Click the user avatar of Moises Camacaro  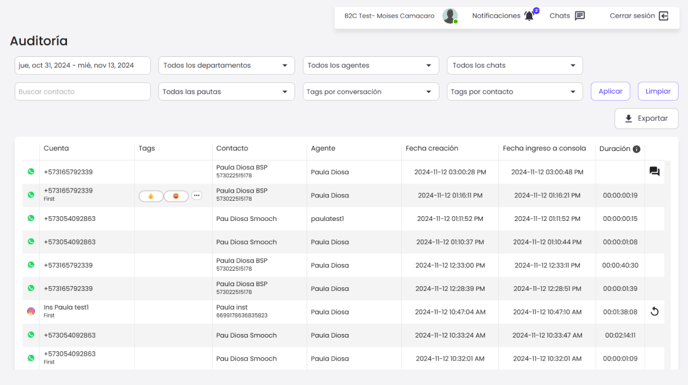click(x=450, y=16)
